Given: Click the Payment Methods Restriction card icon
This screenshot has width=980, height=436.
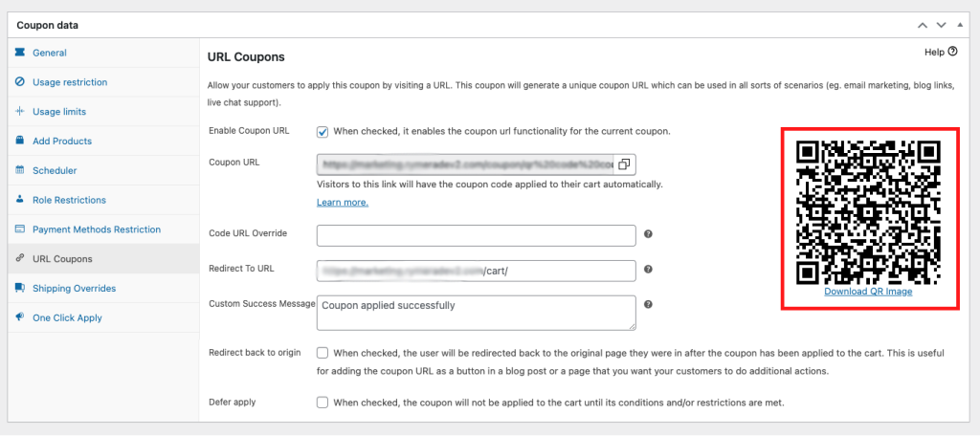Looking at the screenshot, I should [x=19, y=229].
